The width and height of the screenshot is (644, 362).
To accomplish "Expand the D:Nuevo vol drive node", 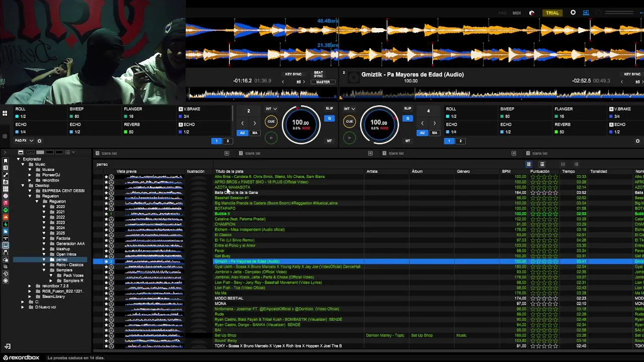I will (23, 307).
